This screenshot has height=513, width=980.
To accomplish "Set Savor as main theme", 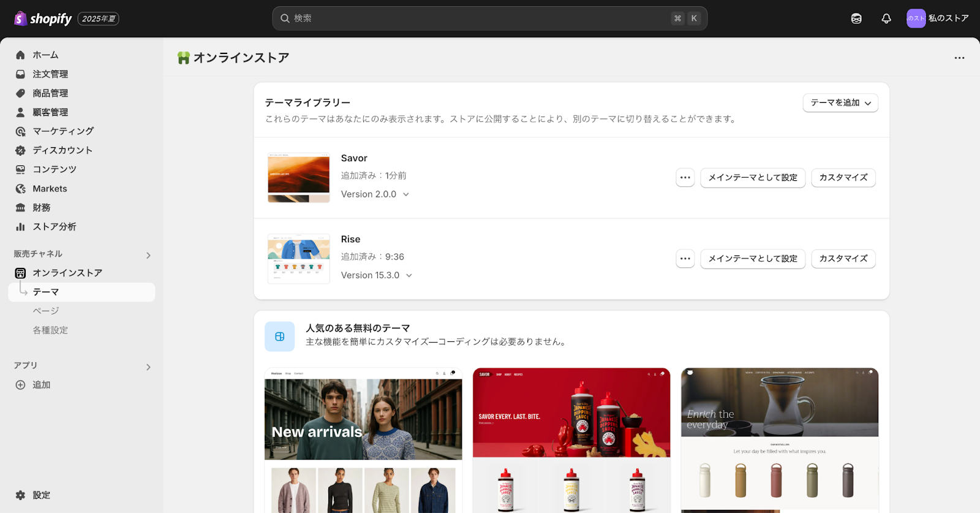I will (753, 178).
